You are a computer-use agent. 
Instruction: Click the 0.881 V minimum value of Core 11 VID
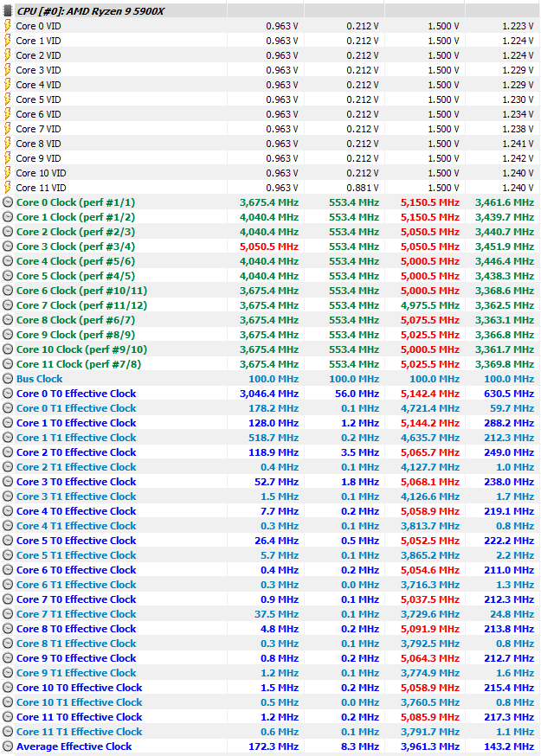(363, 188)
